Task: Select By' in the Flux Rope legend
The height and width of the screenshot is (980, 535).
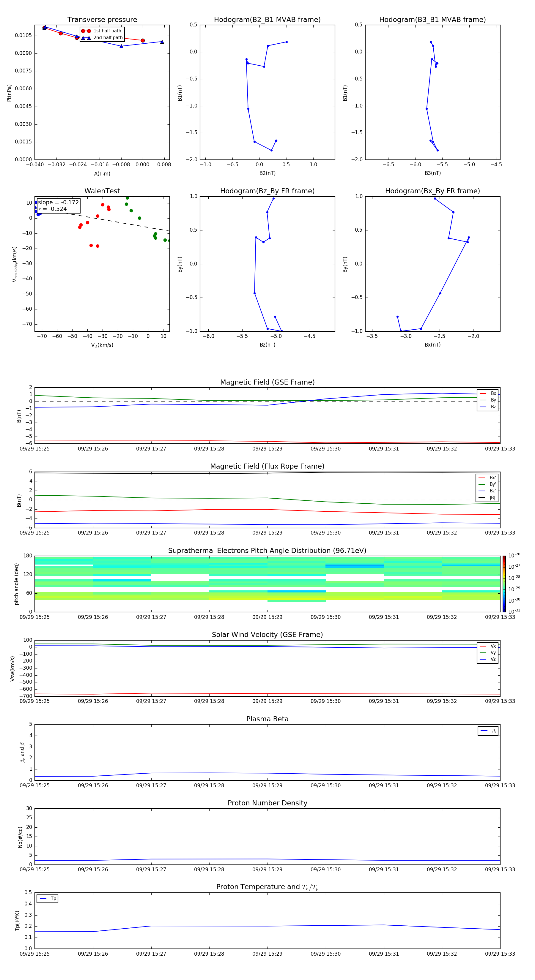Action: click(x=487, y=484)
